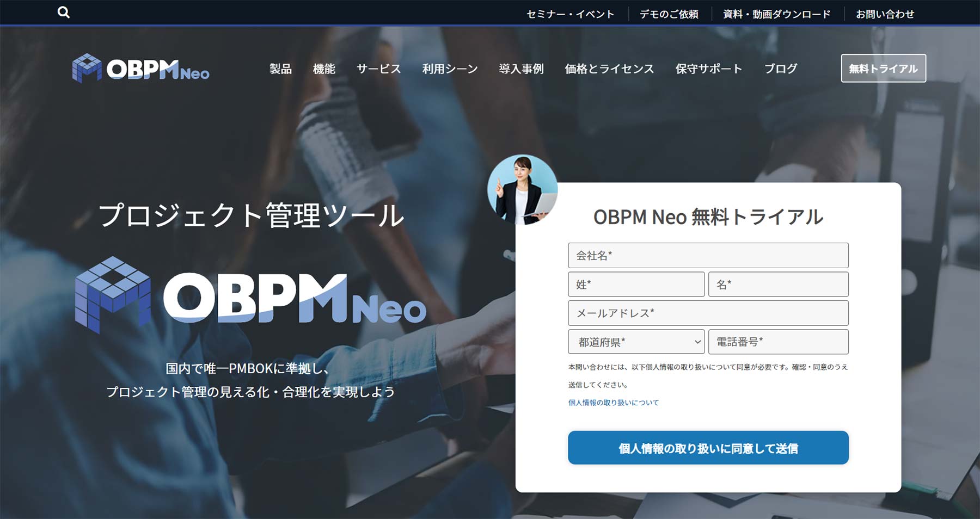Focus the 電話番号 input field

(x=778, y=342)
